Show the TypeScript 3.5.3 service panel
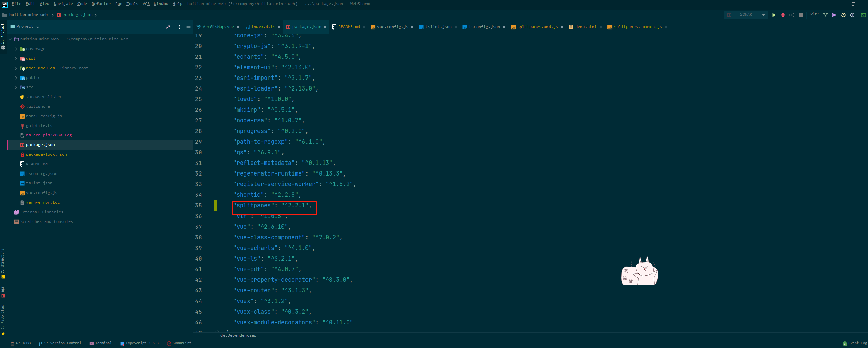 tap(140, 343)
